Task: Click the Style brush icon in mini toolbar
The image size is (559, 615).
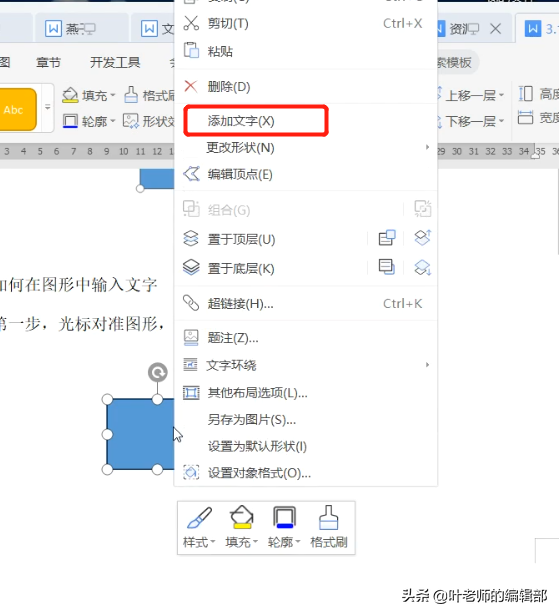Action: (x=199, y=519)
